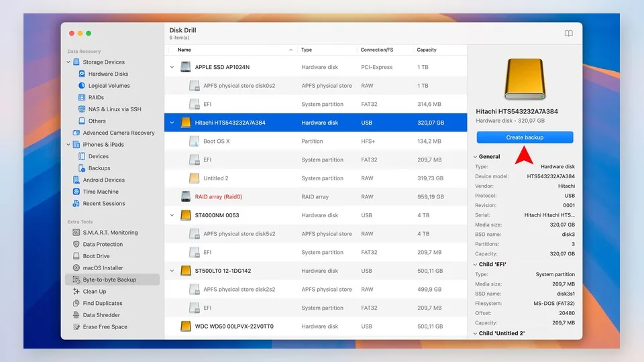Click the Android Devices icon

coord(76,180)
